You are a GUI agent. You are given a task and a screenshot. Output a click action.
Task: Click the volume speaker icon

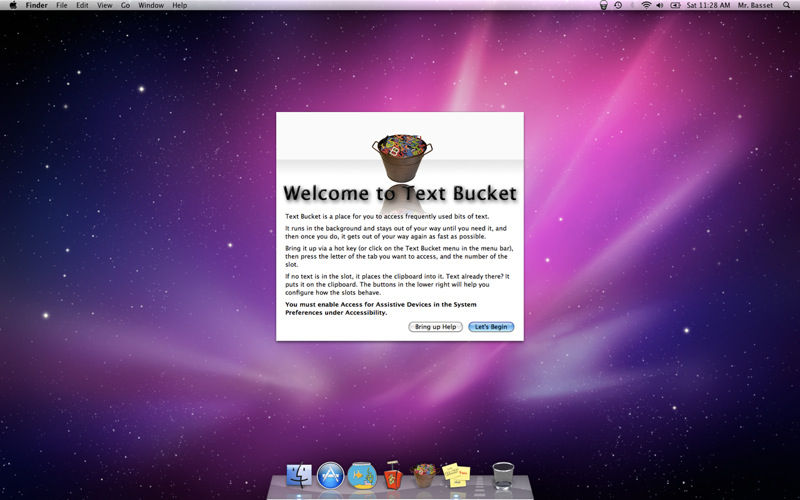click(x=660, y=5)
